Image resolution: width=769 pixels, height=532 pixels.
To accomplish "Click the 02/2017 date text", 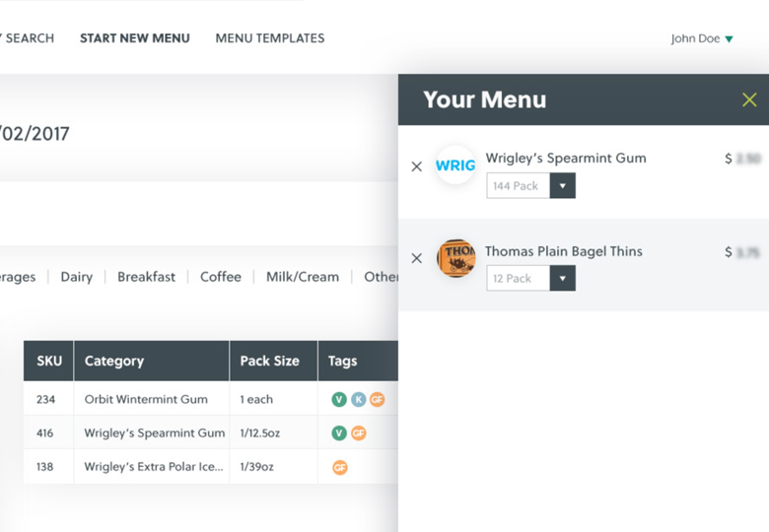I will (35, 134).
